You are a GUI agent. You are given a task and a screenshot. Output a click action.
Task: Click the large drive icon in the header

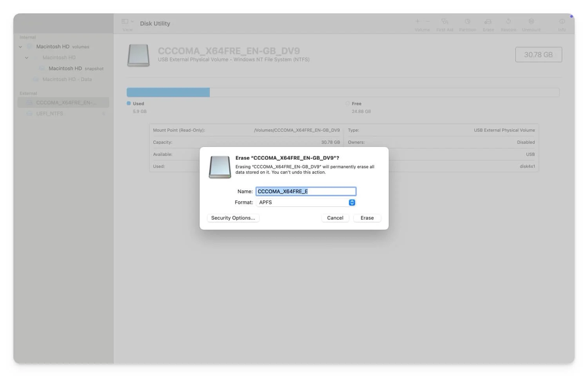point(138,55)
